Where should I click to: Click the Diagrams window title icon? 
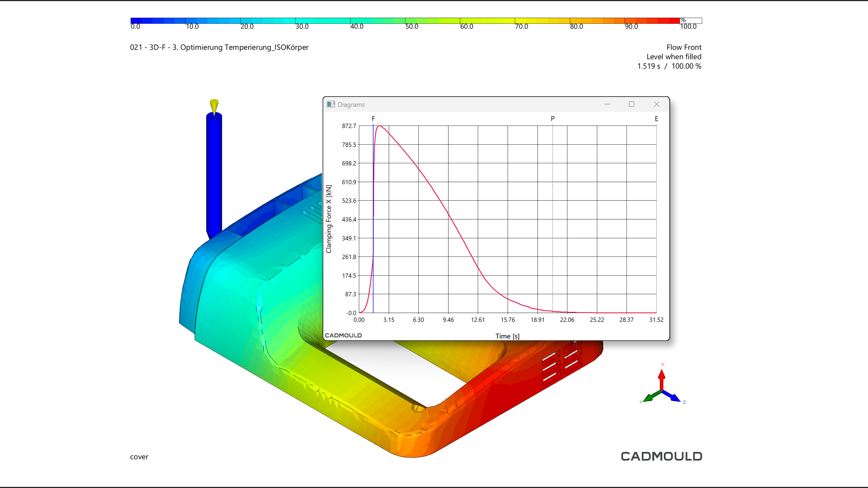click(331, 104)
